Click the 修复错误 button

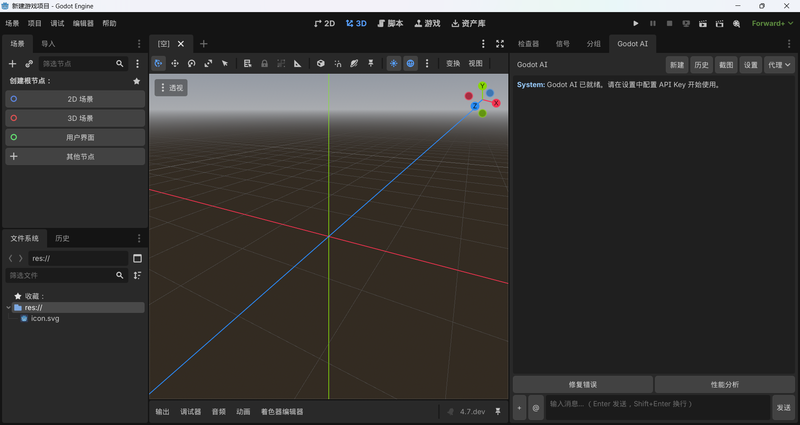tap(583, 385)
